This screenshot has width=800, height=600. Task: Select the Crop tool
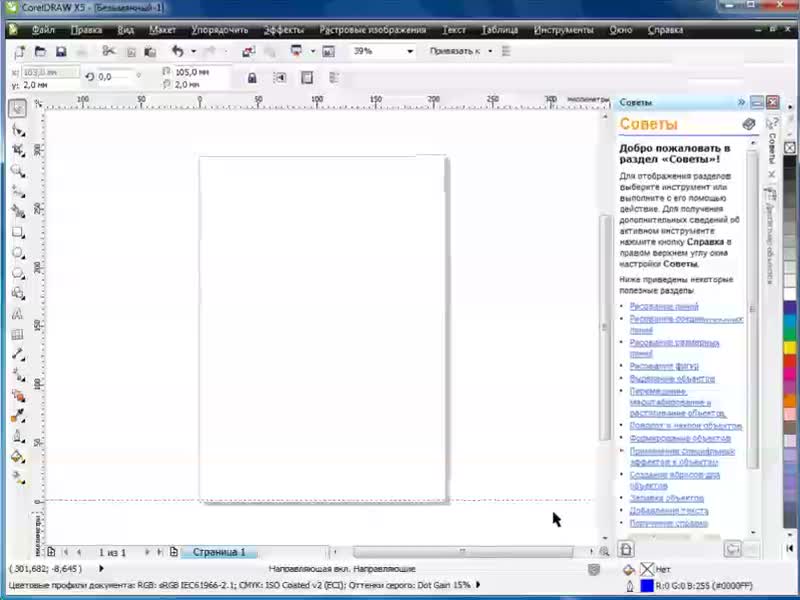pos(18,150)
